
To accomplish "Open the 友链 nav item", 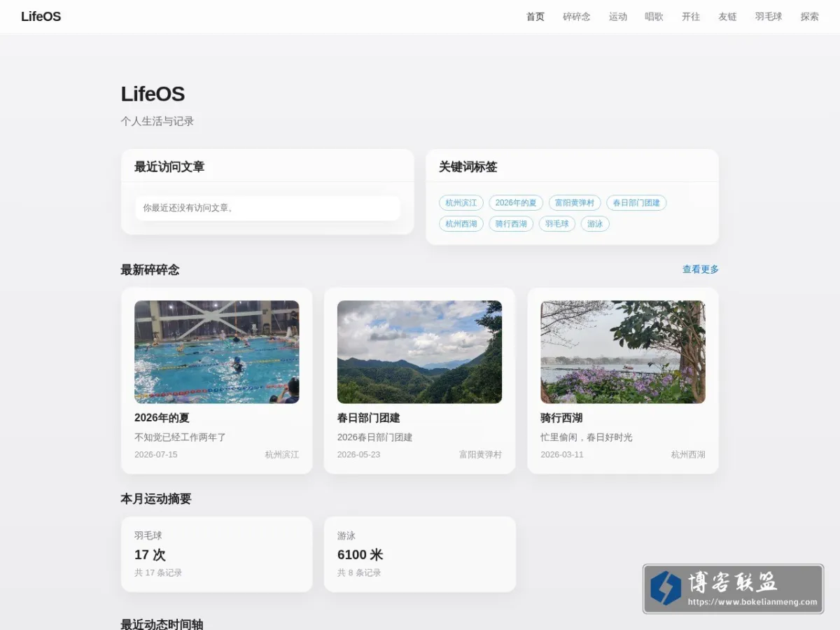I will point(727,17).
